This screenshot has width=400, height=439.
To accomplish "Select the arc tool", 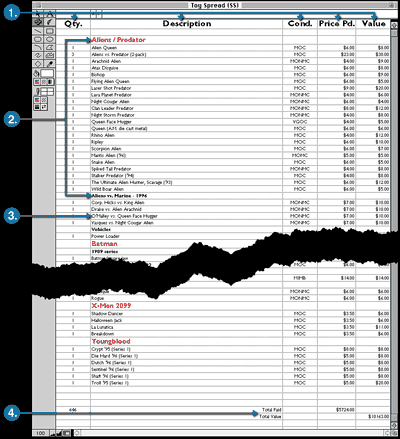I will [38, 47].
